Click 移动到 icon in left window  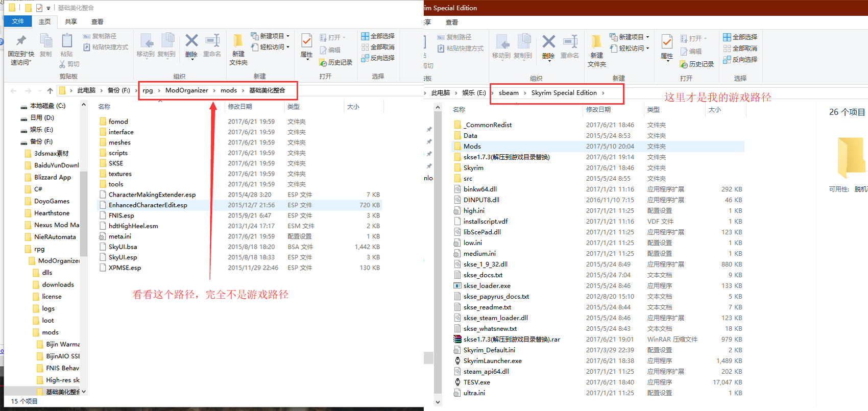point(146,41)
